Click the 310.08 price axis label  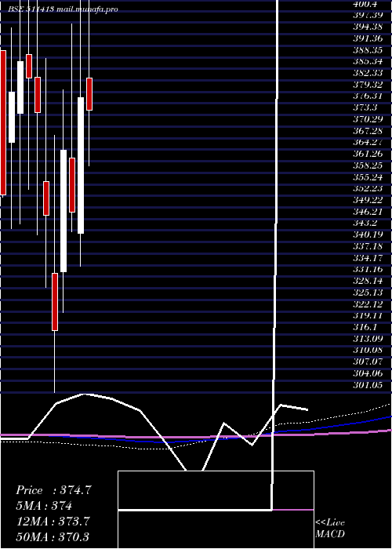(367, 350)
